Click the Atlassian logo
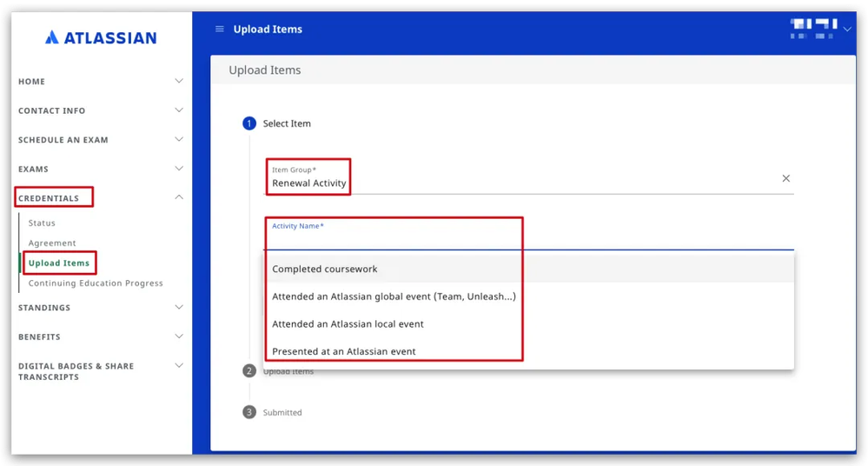This screenshot has width=868, height=466. click(x=101, y=37)
